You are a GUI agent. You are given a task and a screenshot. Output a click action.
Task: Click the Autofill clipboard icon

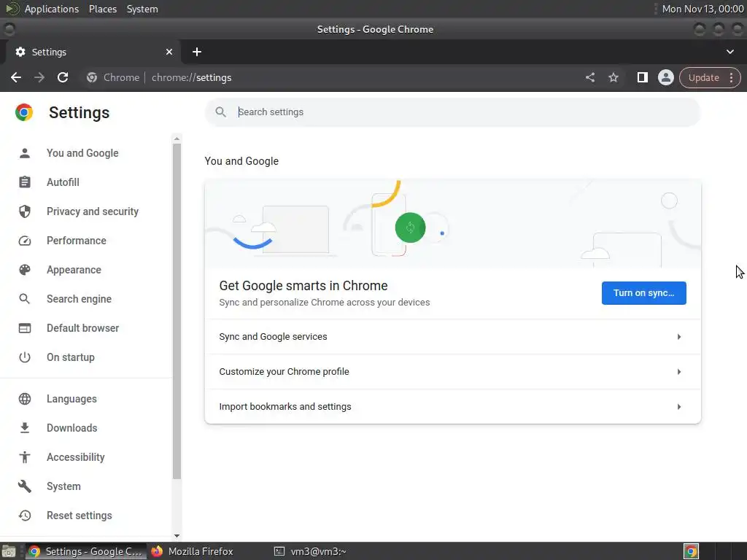coord(25,182)
